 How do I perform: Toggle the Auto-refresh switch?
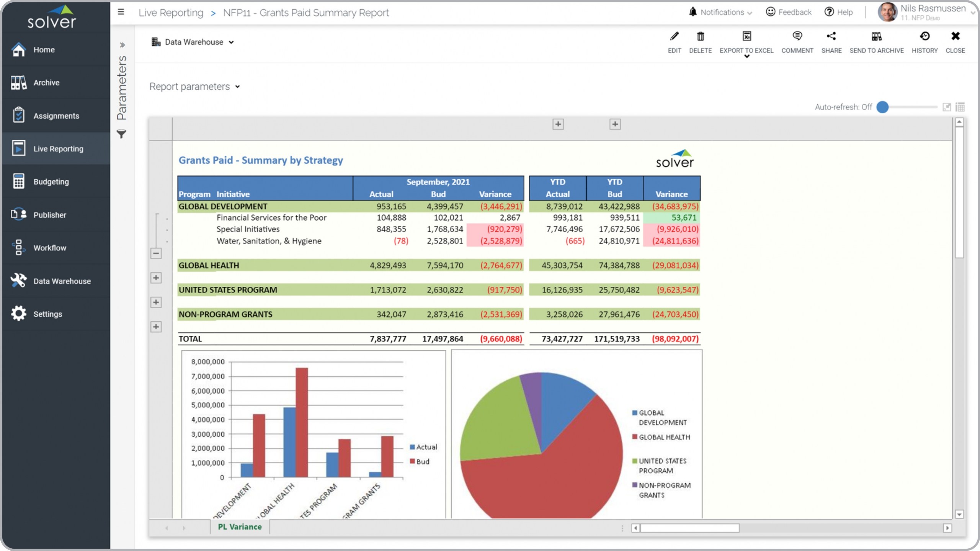pos(883,107)
